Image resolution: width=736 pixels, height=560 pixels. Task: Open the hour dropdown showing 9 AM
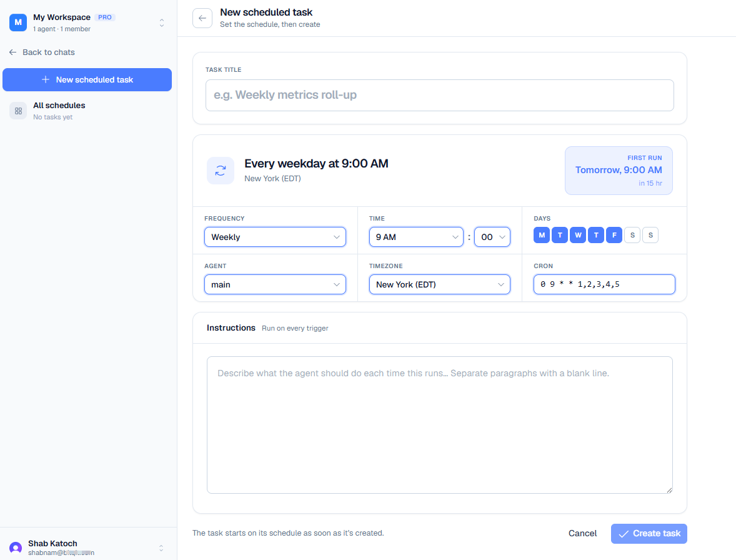[416, 237]
